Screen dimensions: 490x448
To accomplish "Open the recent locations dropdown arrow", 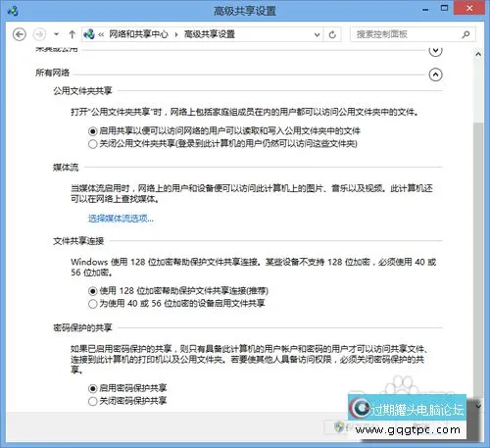I will pyautogui.click(x=57, y=34).
